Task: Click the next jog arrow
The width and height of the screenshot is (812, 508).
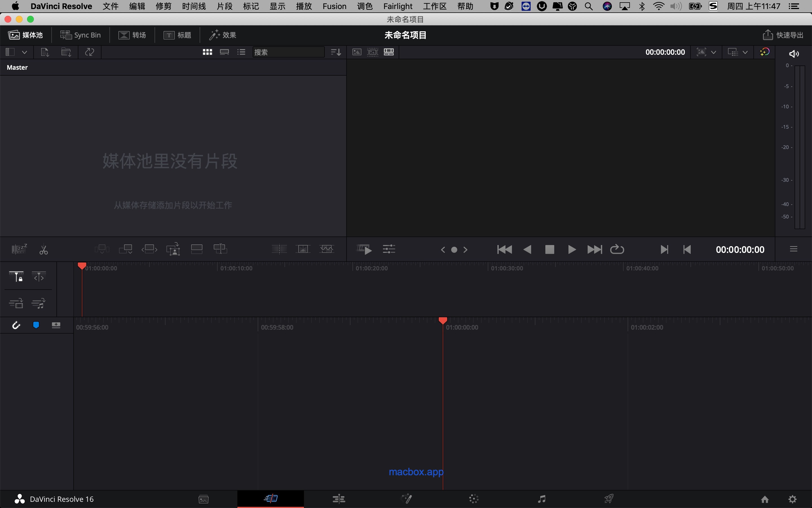Action: point(465,250)
